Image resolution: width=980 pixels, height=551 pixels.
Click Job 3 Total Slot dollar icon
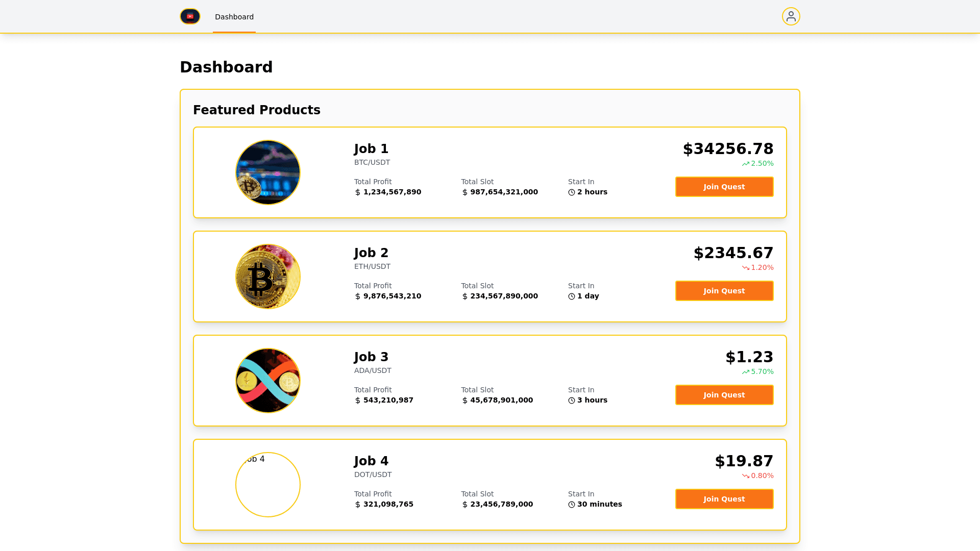[465, 400]
